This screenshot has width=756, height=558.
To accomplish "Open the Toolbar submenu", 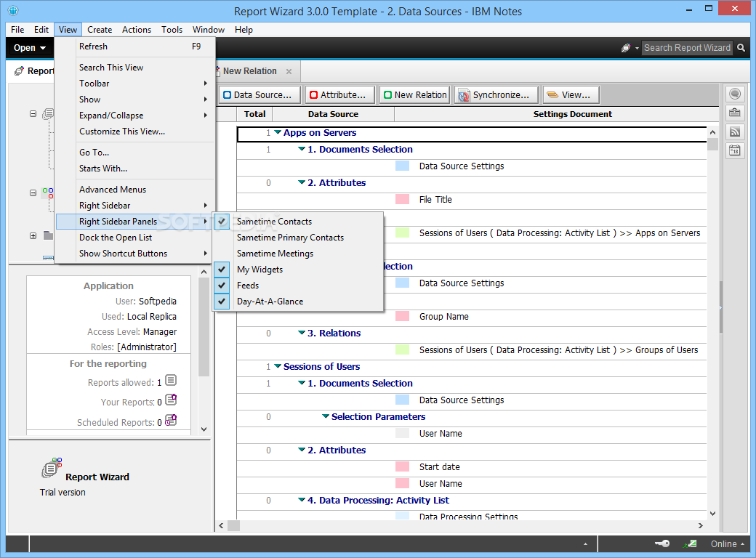I will click(135, 84).
